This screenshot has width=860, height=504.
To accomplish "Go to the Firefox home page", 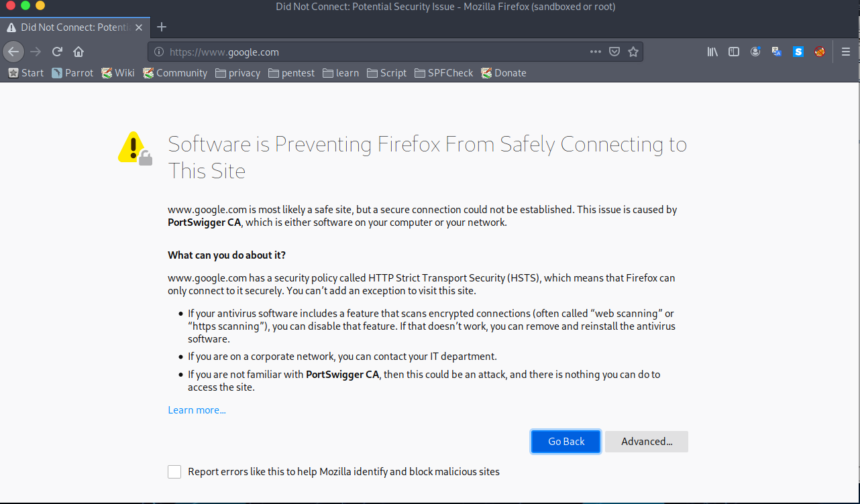I will tap(78, 52).
